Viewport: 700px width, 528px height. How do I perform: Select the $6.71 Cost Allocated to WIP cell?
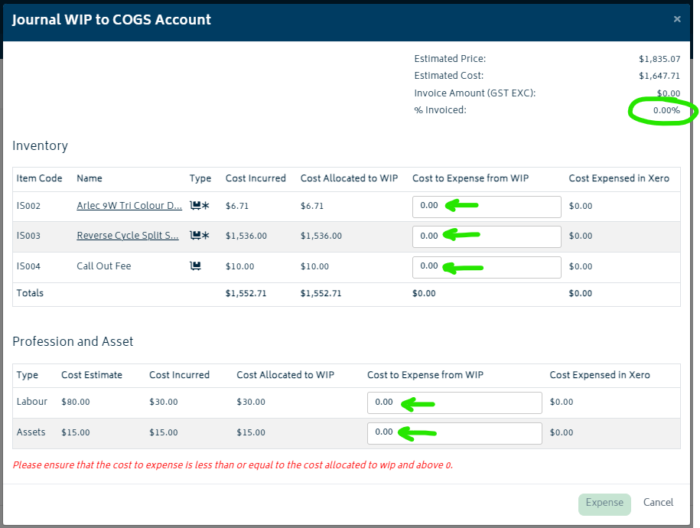(x=312, y=206)
